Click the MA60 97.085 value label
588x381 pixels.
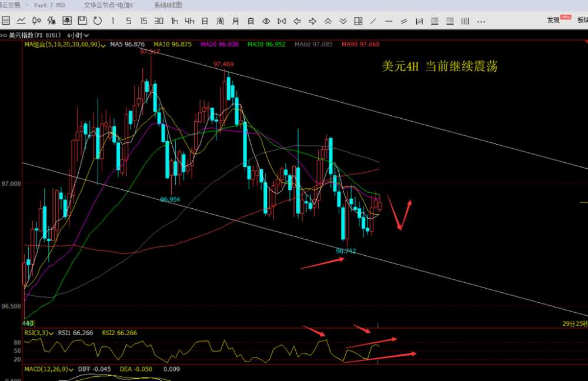313,44
